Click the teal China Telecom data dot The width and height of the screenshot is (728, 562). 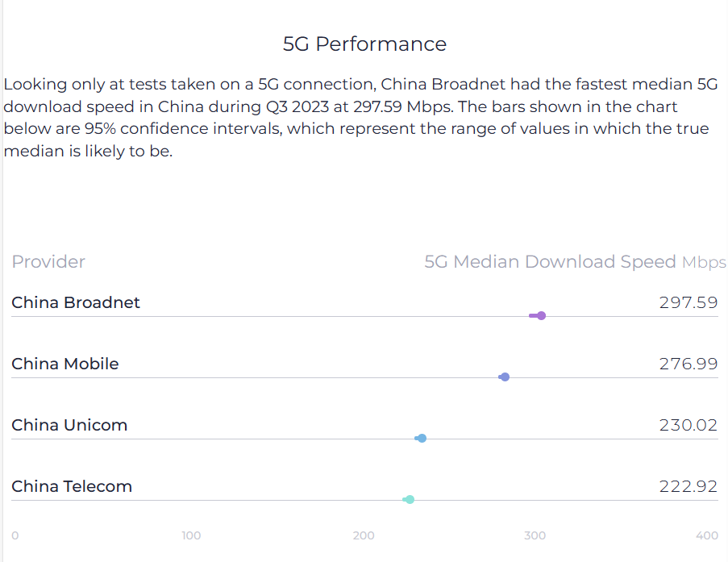click(x=410, y=500)
